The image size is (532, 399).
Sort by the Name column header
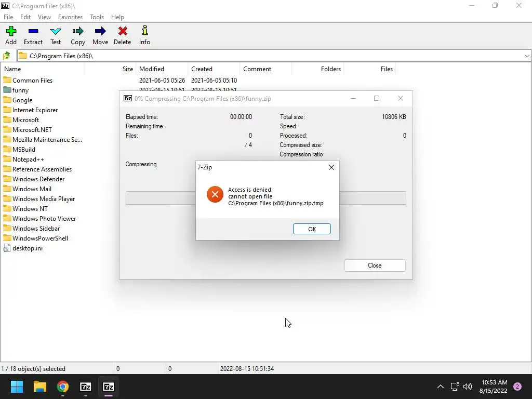42,69
